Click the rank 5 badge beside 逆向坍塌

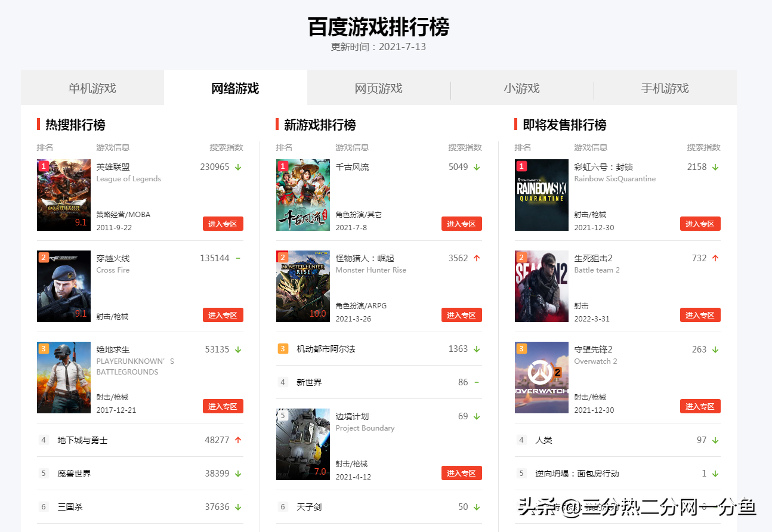(521, 474)
